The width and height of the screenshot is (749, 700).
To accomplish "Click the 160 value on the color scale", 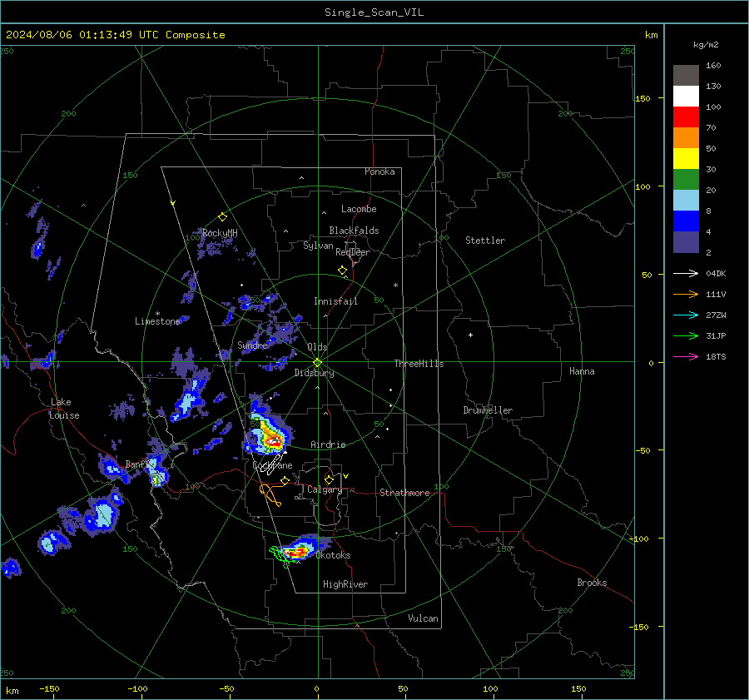I will (x=713, y=66).
